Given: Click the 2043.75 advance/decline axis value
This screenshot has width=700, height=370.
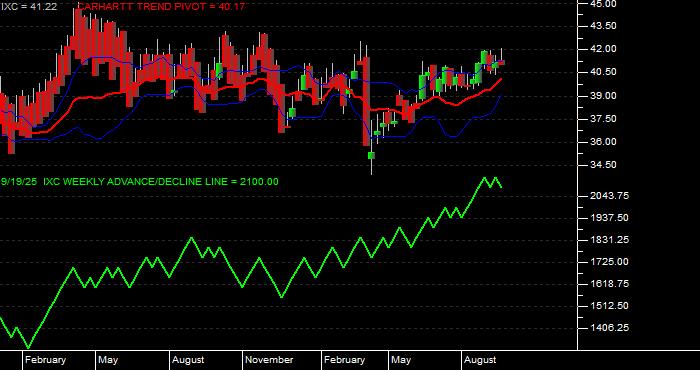Looking at the screenshot, I should (610, 195).
